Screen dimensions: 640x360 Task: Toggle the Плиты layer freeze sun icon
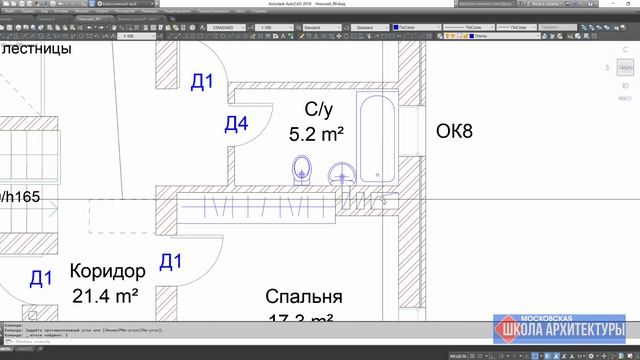point(453,36)
